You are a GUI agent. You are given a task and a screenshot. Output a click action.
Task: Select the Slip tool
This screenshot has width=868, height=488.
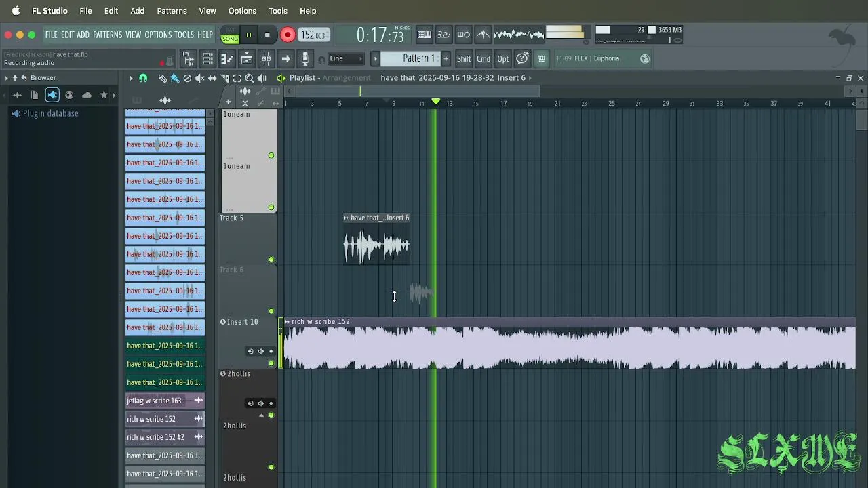coord(212,78)
